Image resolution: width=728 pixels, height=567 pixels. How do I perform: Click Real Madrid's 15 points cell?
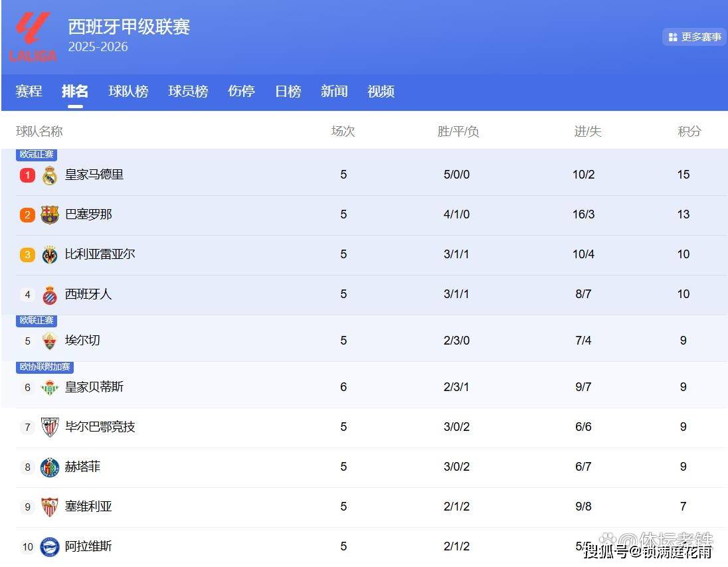683,175
